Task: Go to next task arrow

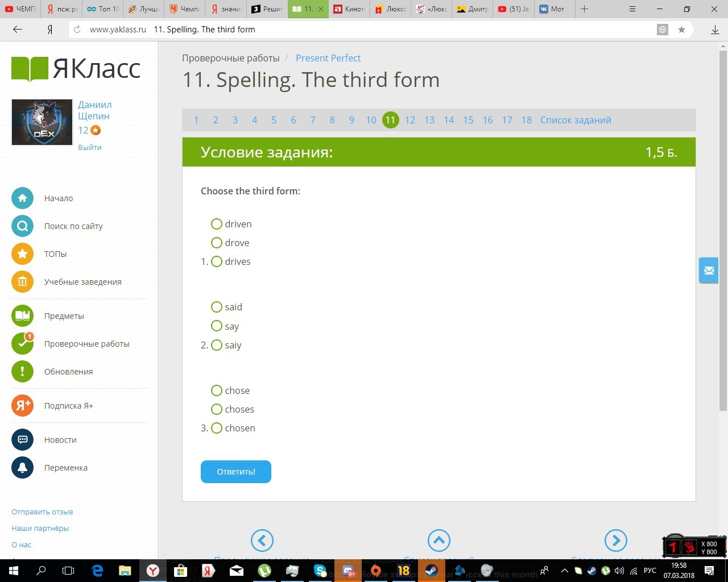Action: 615,541
